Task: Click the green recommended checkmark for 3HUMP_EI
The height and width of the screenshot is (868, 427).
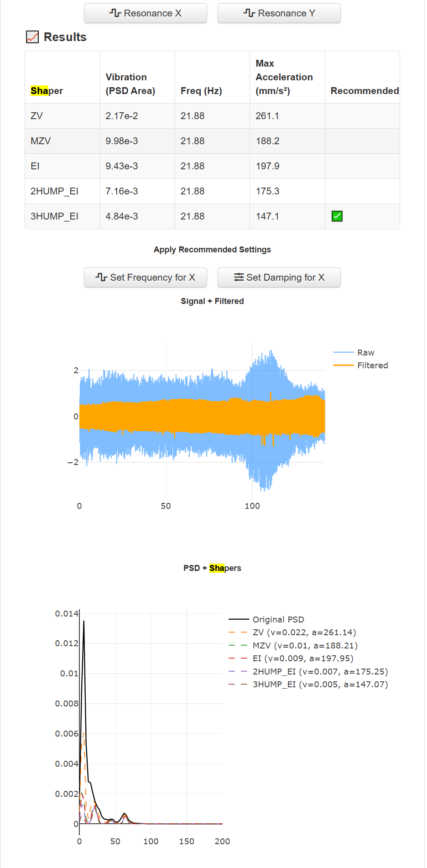Action: [x=337, y=216]
